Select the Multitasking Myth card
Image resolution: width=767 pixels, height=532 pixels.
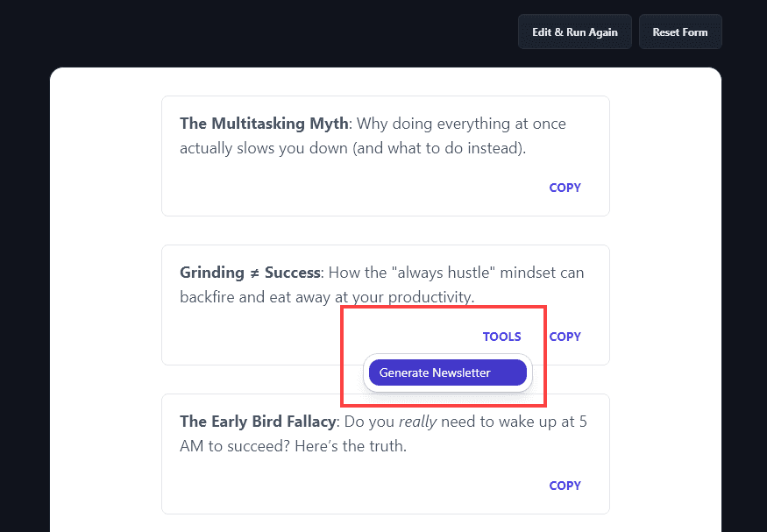tap(384, 155)
